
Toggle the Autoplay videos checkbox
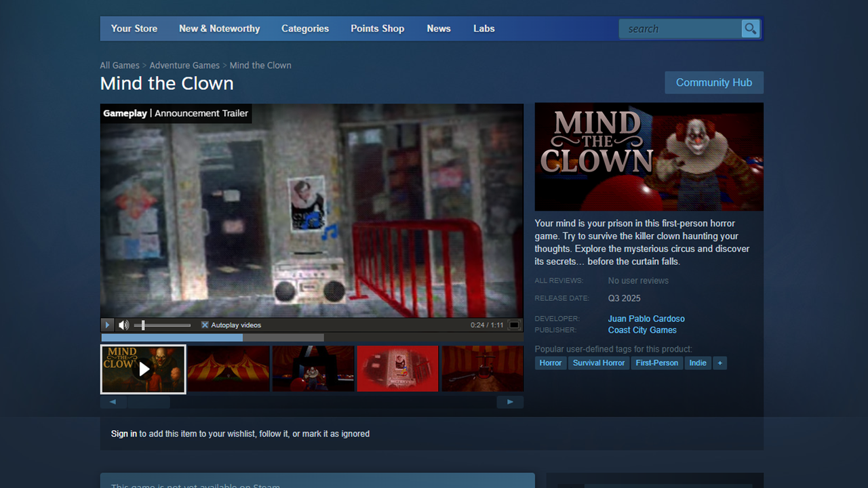pos(205,325)
